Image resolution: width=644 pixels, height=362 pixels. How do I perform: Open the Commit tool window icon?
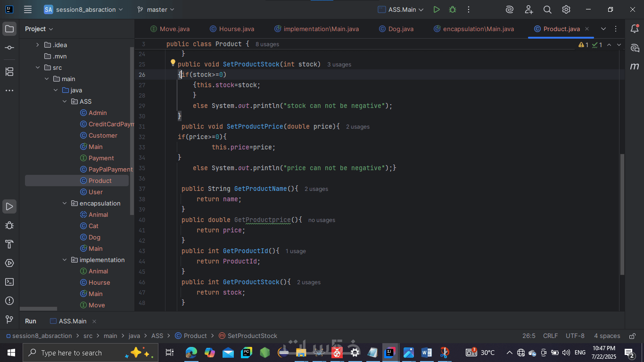coord(9,48)
